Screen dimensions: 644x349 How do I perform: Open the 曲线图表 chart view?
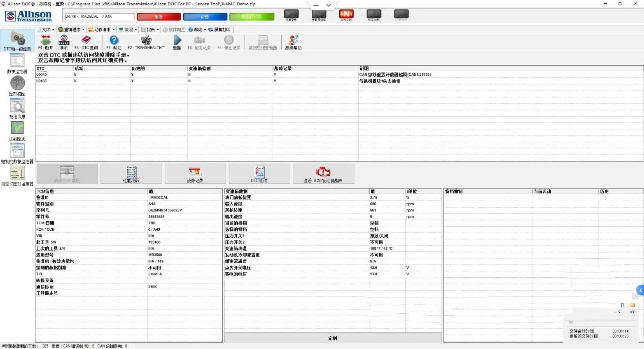[x=17, y=131]
